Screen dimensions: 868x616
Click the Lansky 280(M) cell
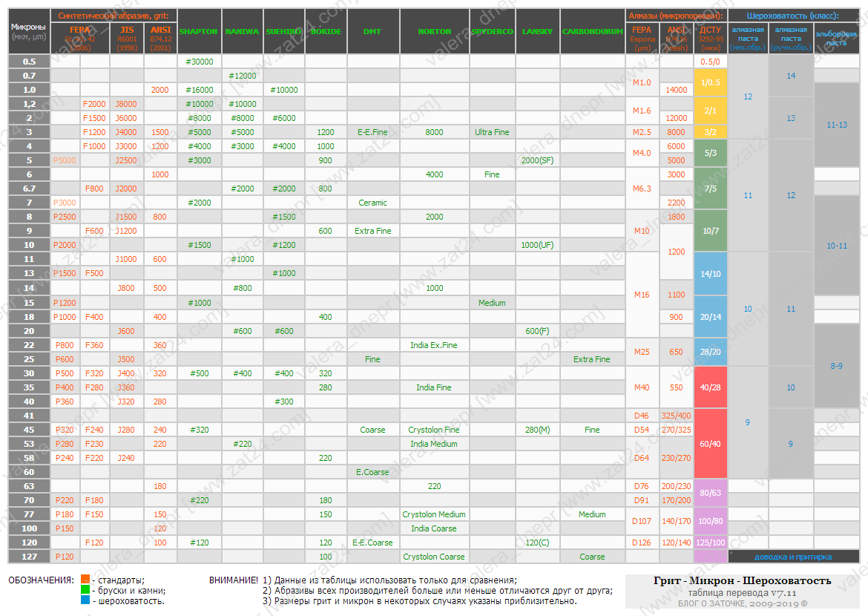(538, 430)
